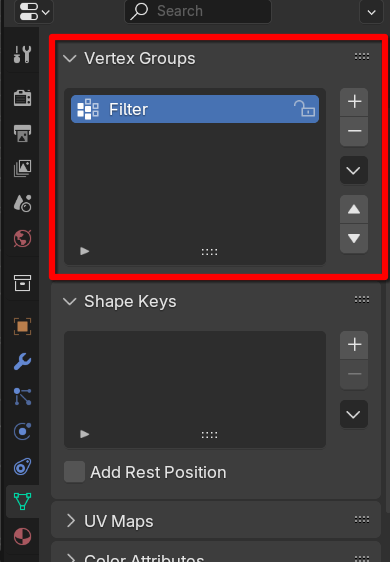Viewport: 390px width, 562px height.
Task: Open the View Layer properties tab
Action: pos(22,168)
